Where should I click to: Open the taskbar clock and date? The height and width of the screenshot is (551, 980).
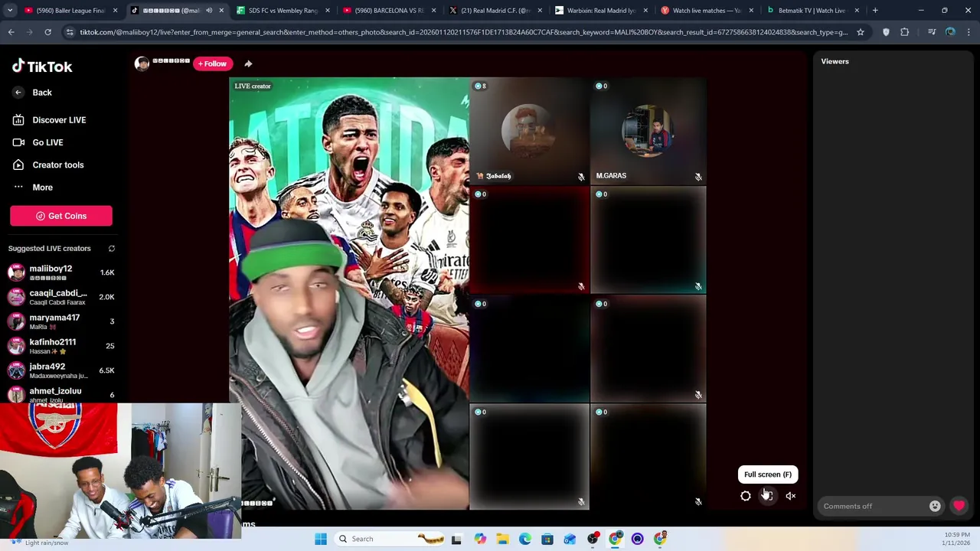(957, 539)
